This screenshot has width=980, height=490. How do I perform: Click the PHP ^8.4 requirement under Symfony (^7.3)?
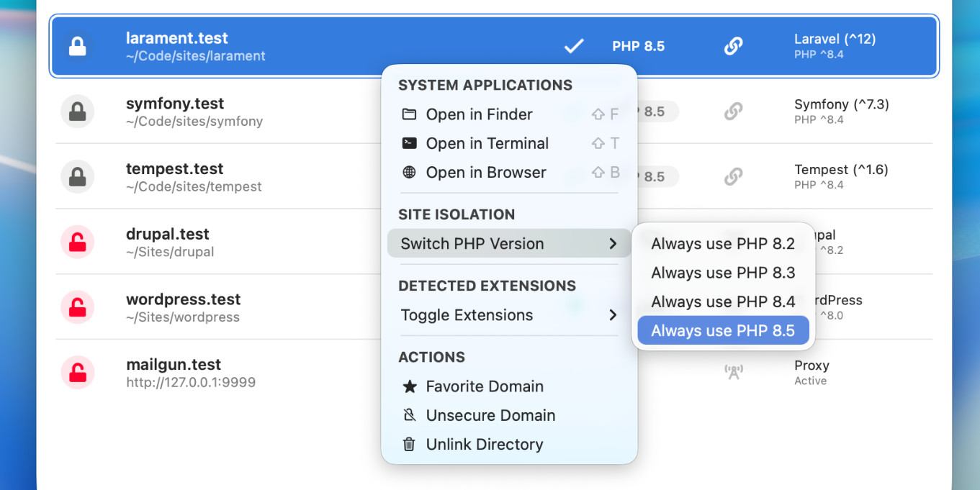click(x=819, y=120)
